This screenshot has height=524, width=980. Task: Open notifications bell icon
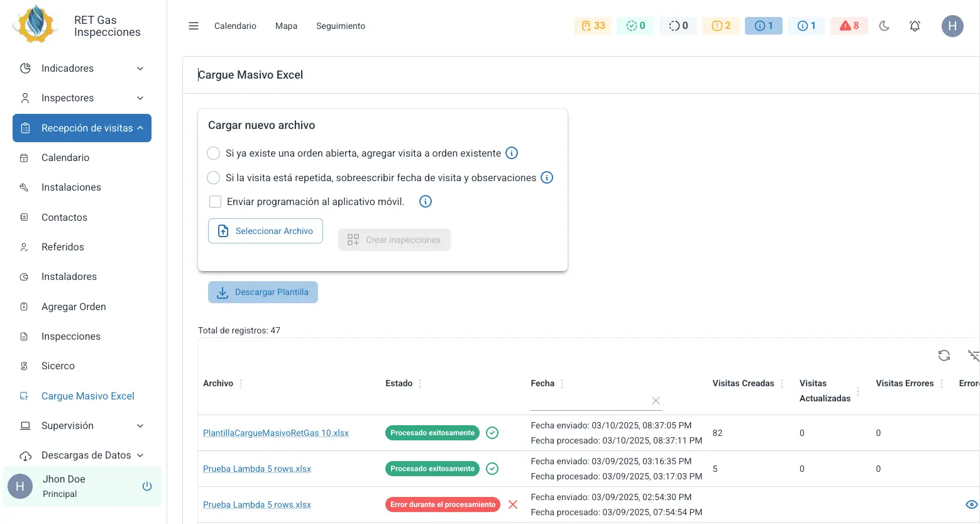(x=915, y=26)
